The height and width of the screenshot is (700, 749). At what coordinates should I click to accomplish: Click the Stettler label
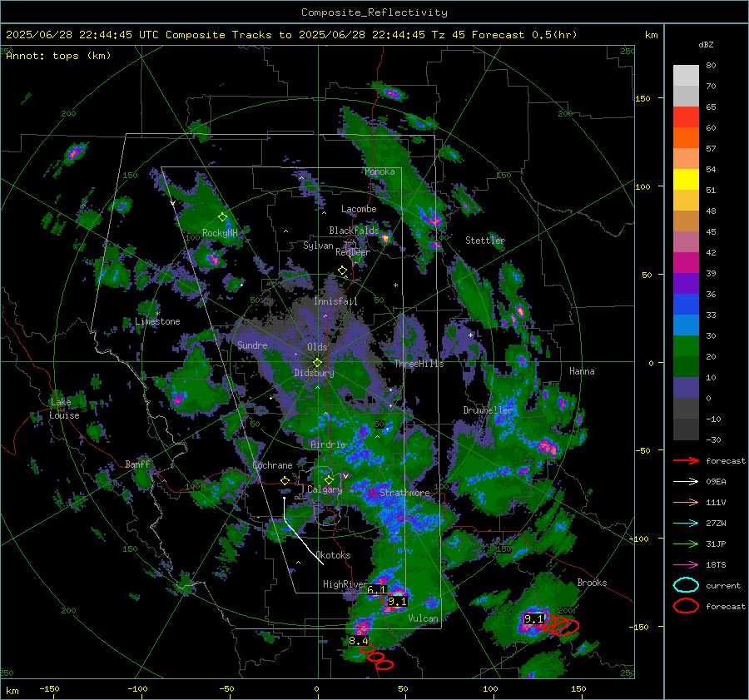click(x=485, y=241)
